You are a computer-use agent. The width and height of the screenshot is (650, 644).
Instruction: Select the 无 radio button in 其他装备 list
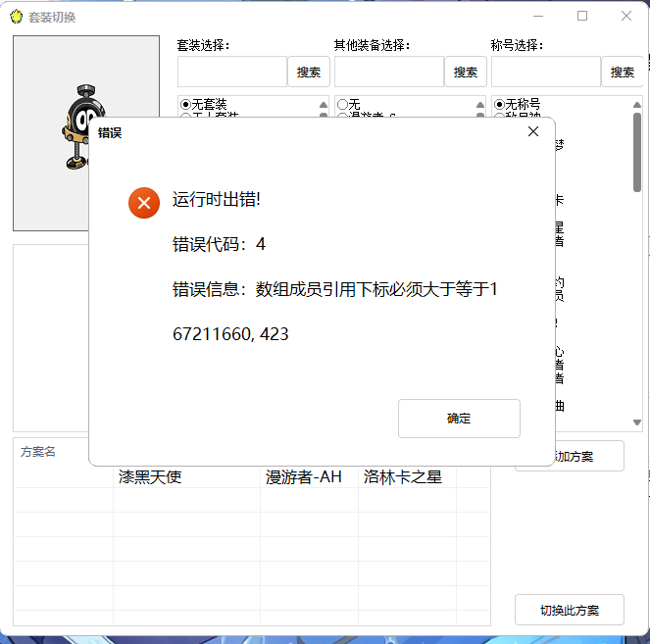point(342,104)
